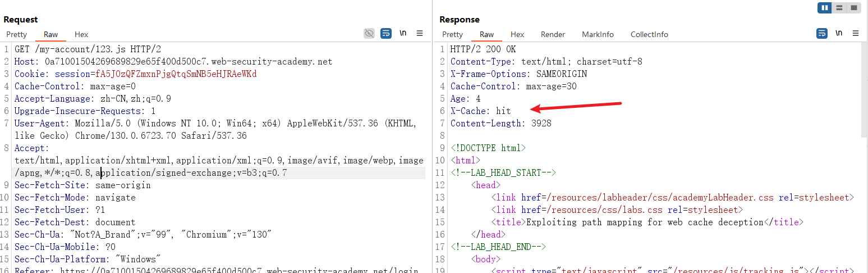
Task: Click the <!DOCTYPE html> line
Action: [x=488, y=148]
